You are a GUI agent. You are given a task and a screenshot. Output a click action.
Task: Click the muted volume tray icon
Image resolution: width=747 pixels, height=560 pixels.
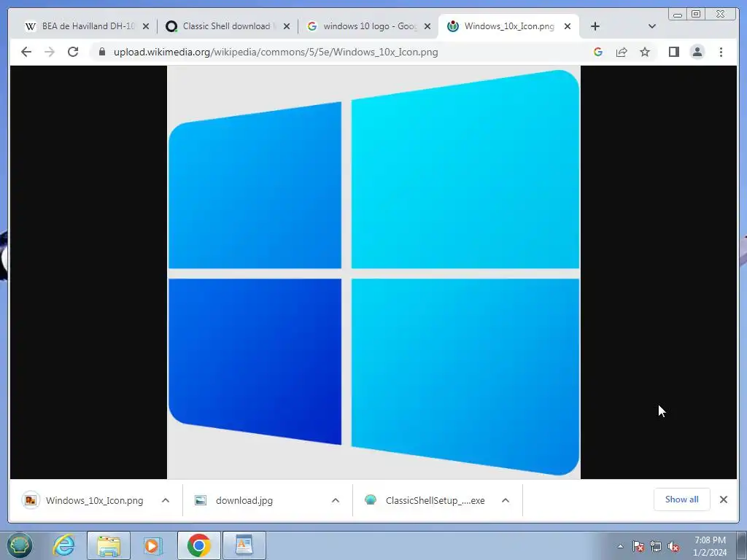click(x=673, y=546)
